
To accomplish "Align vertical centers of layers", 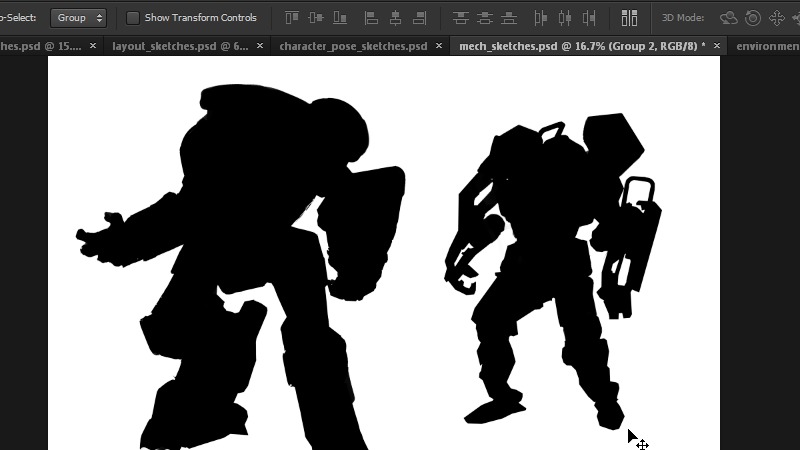I will pos(316,18).
